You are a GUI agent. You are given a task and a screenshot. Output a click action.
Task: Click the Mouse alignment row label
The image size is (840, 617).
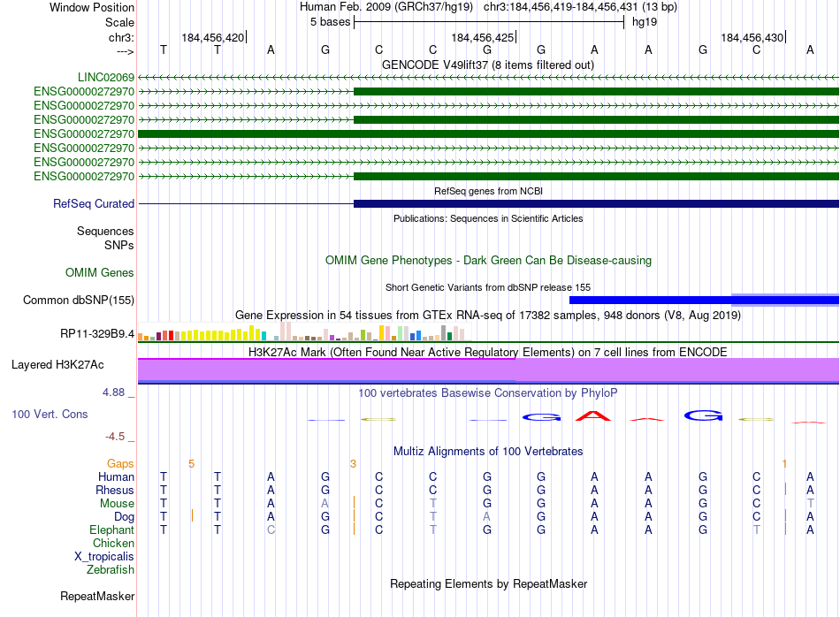(117, 504)
